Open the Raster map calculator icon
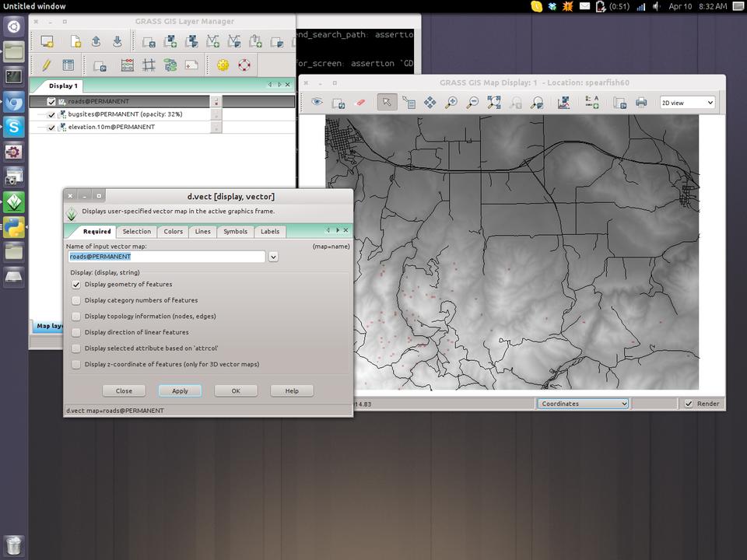This screenshot has width=747, height=560. click(x=128, y=65)
